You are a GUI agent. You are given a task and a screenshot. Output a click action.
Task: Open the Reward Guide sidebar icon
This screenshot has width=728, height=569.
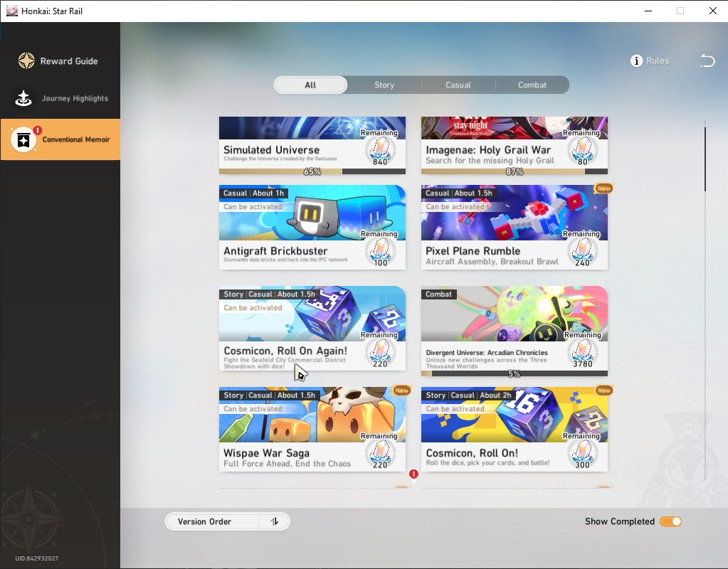click(26, 60)
